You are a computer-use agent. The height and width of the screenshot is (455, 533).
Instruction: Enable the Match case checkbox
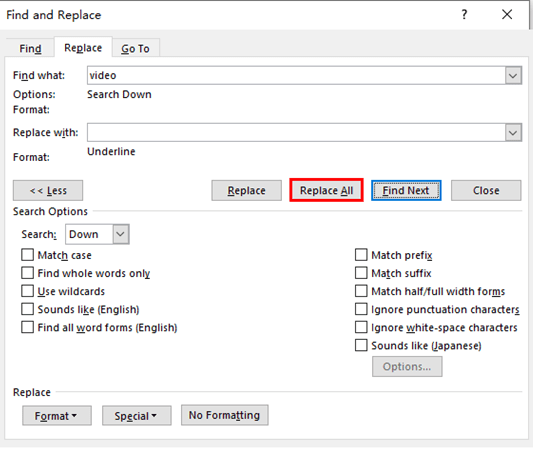[x=28, y=255]
